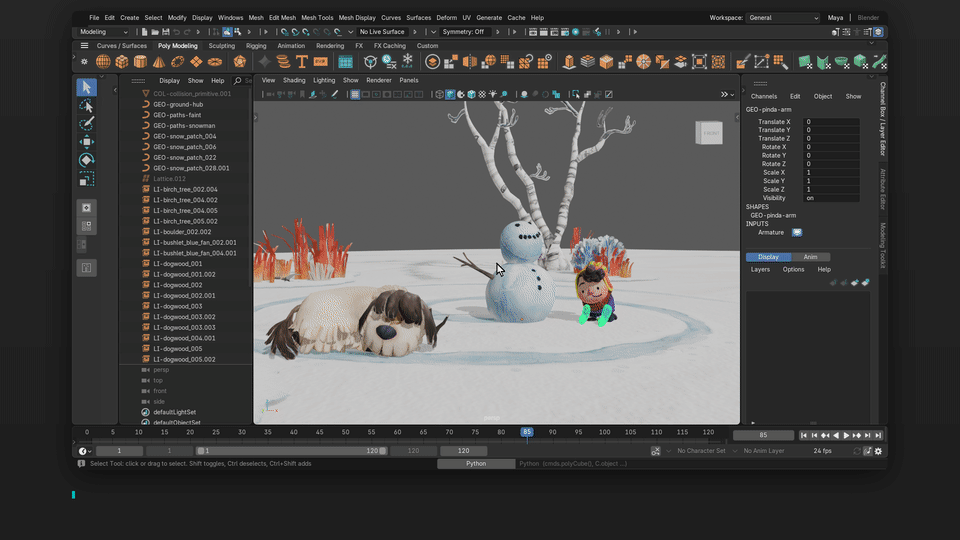
Task: Click the Blender mode button
Action: pos(868,18)
